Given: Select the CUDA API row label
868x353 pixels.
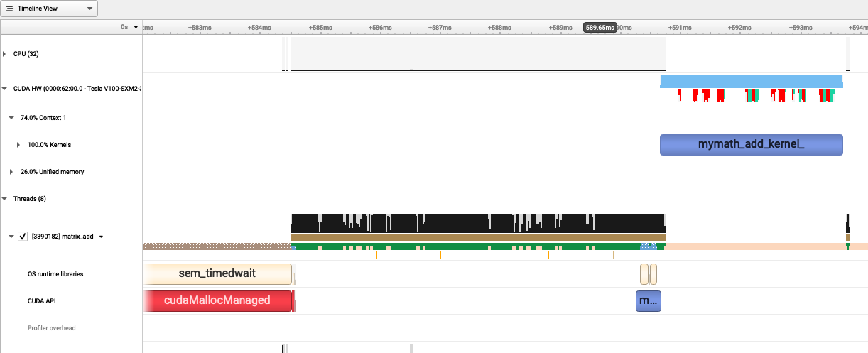Looking at the screenshot, I should click(41, 301).
